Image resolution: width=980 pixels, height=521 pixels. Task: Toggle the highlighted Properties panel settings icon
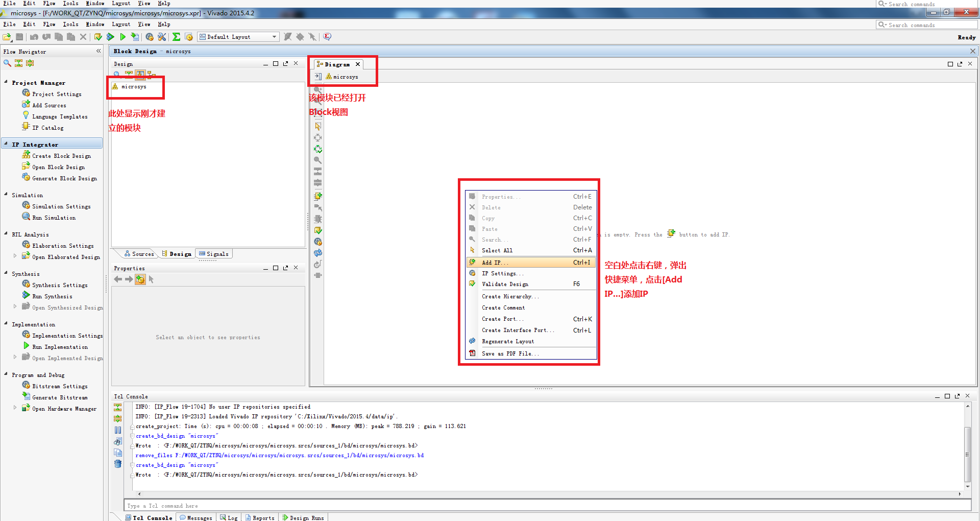pyautogui.click(x=140, y=279)
